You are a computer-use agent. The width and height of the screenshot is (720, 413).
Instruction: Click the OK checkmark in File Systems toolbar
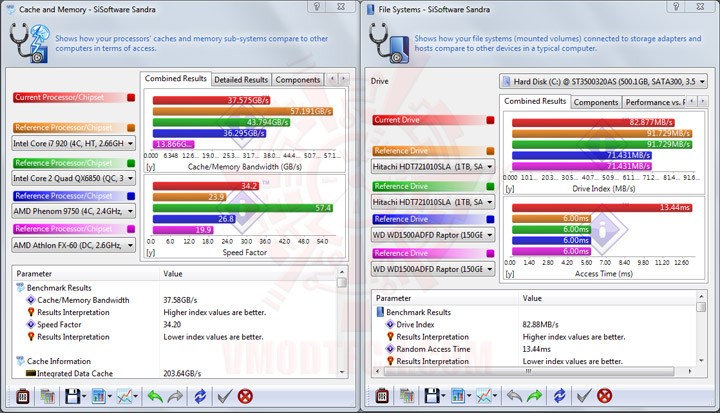pyautogui.click(x=584, y=396)
